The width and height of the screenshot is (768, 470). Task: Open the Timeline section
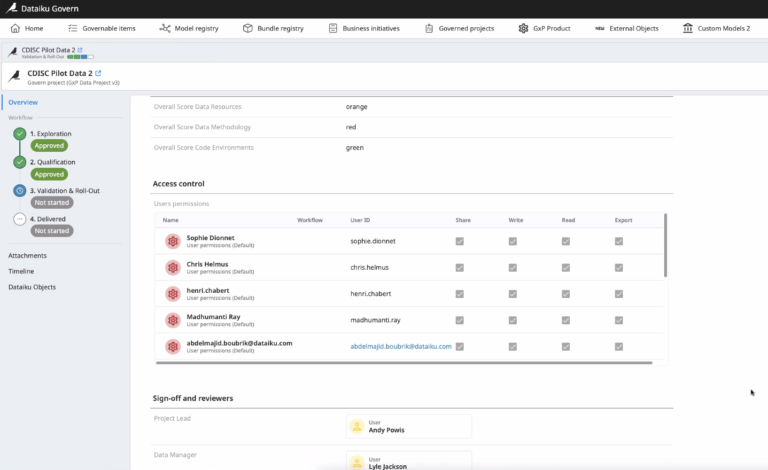point(21,271)
